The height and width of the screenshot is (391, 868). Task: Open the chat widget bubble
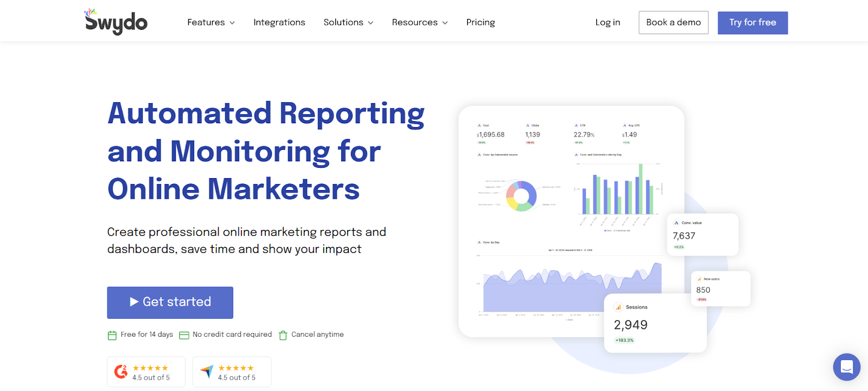pos(847,367)
